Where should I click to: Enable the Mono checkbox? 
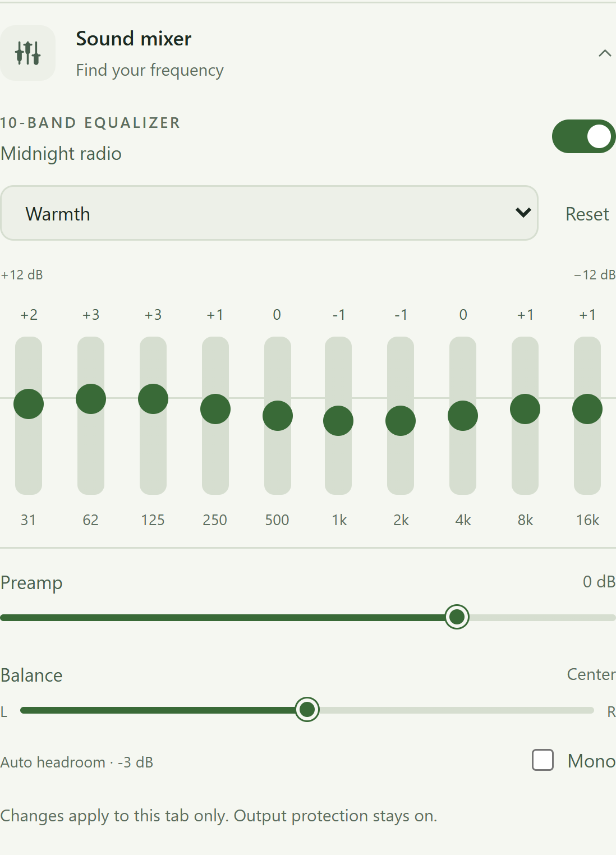543,760
